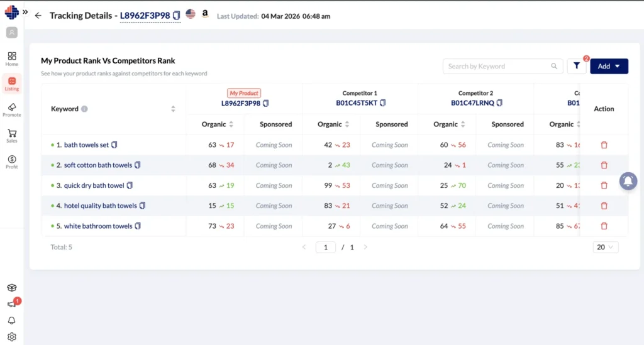Open the Add dropdown button
This screenshot has width=644, height=345.
click(x=609, y=66)
